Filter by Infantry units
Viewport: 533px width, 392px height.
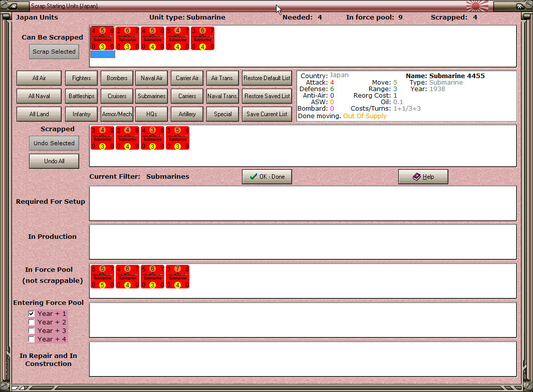(x=81, y=114)
